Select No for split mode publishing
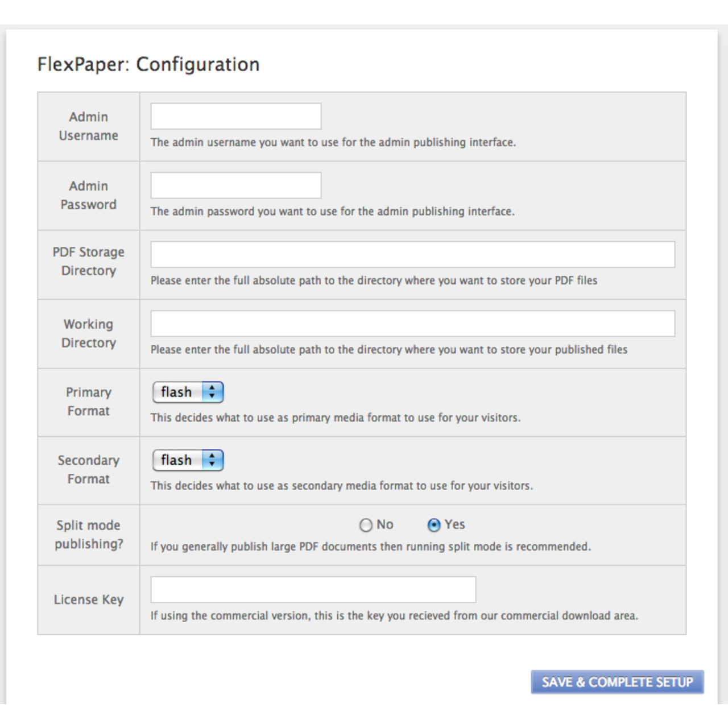This screenshot has height=728, width=728. click(366, 525)
